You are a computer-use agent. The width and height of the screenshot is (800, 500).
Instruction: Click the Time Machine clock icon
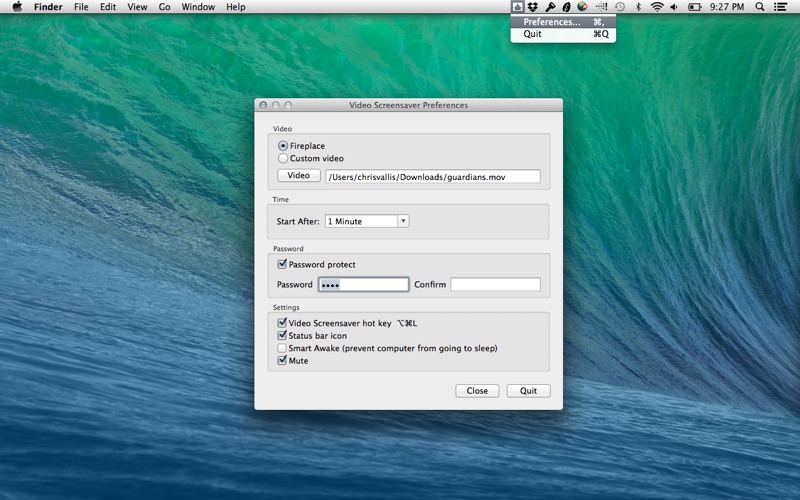tap(620, 7)
